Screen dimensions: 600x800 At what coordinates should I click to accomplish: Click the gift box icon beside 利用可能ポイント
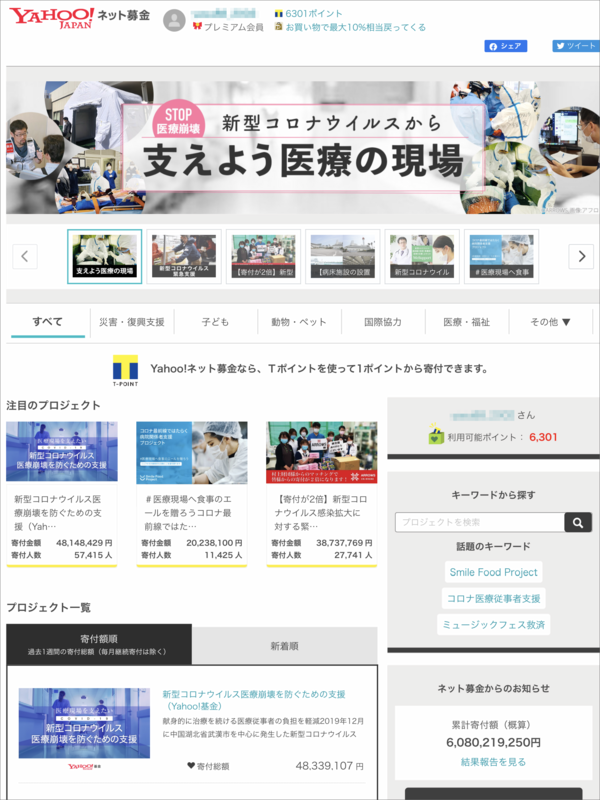(x=436, y=434)
